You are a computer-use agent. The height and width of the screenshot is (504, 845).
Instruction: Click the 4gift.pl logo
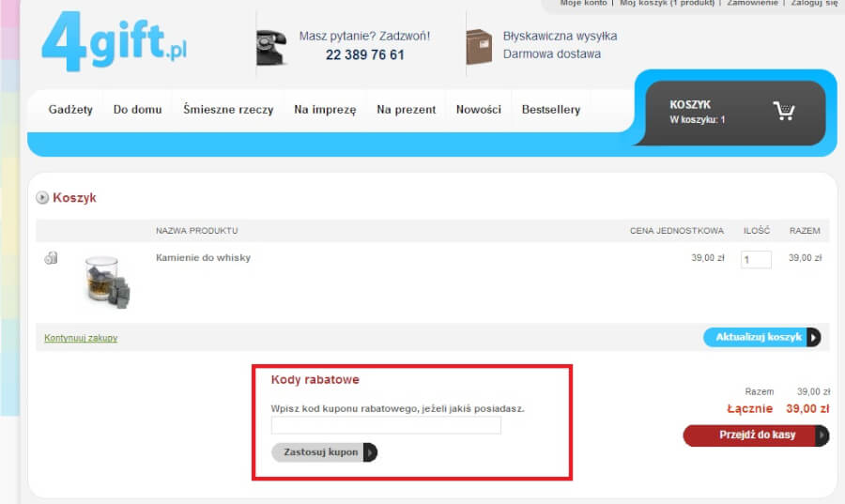coord(114,42)
